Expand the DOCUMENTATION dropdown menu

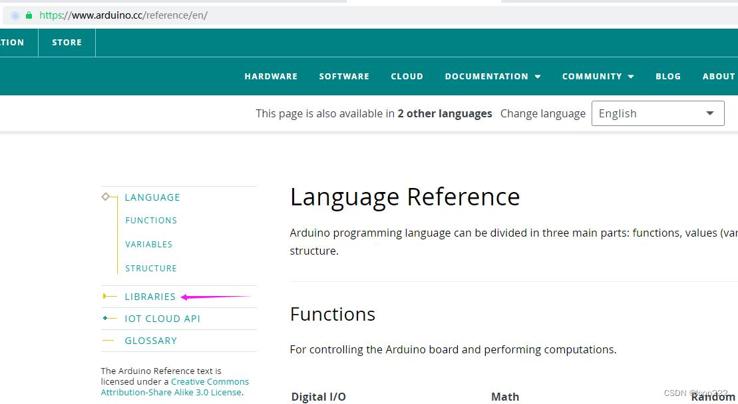click(492, 76)
